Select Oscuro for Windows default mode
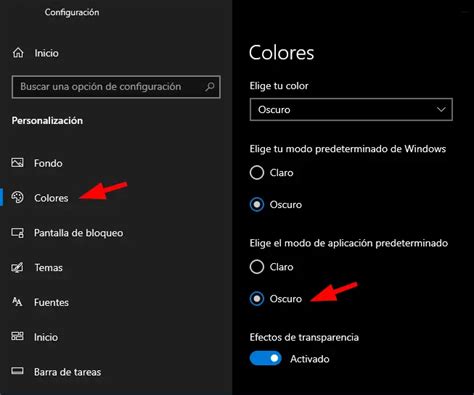 pyautogui.click(x=257, y=204)
